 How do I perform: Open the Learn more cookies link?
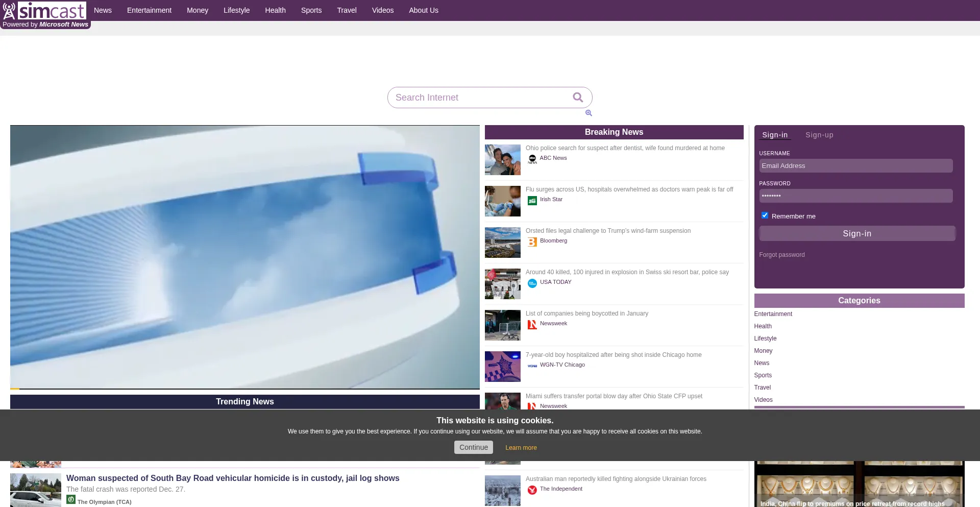521,448
